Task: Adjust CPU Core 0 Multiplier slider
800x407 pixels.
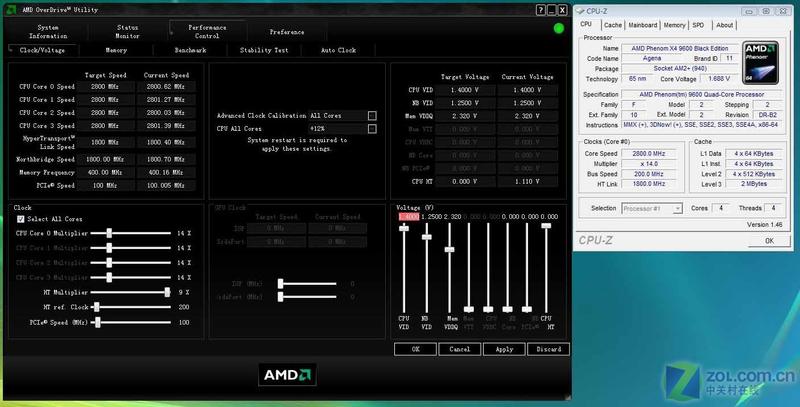Action: pyautogui.click(x=109, y=233)
